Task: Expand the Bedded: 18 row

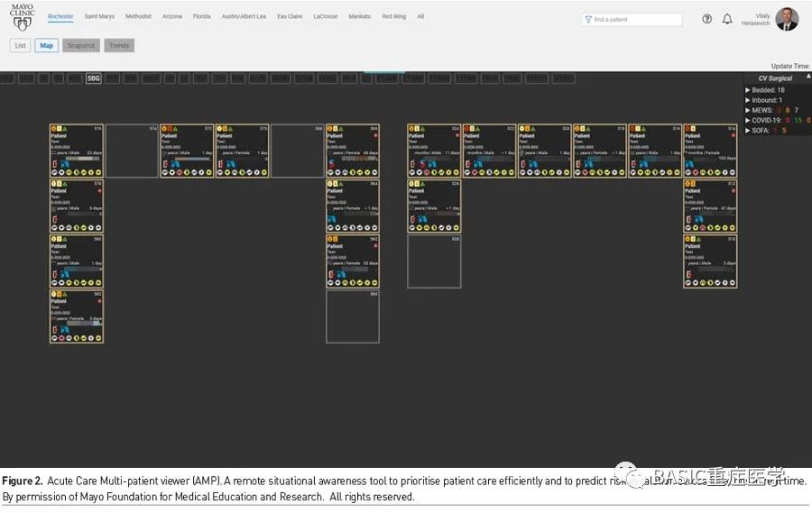Action: 748,90
